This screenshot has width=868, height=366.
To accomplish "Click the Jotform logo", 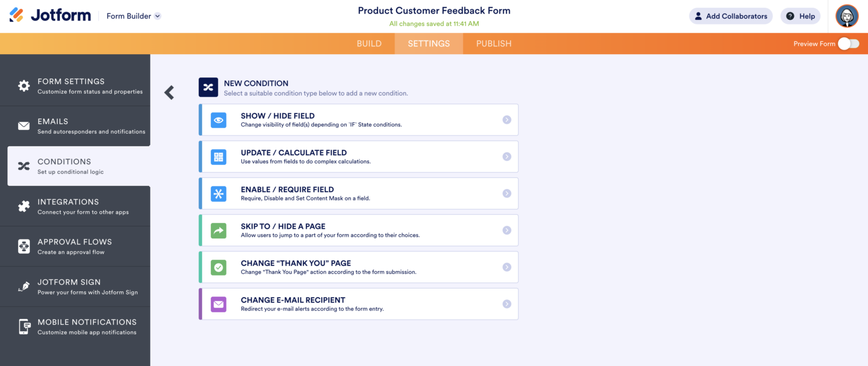I will [x=50, y=15].
